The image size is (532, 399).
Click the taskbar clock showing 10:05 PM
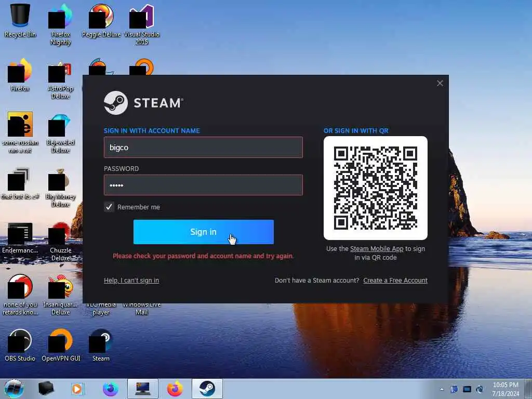tap(506, 389)
